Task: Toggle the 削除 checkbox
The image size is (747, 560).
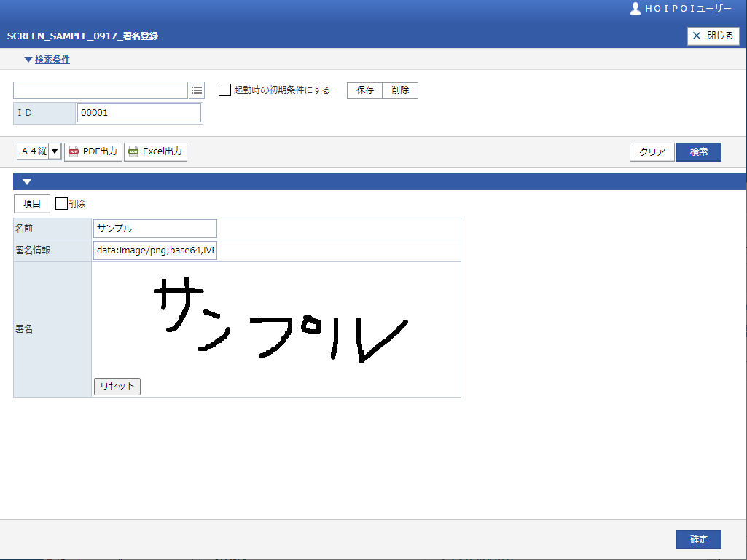Action: 61,204
